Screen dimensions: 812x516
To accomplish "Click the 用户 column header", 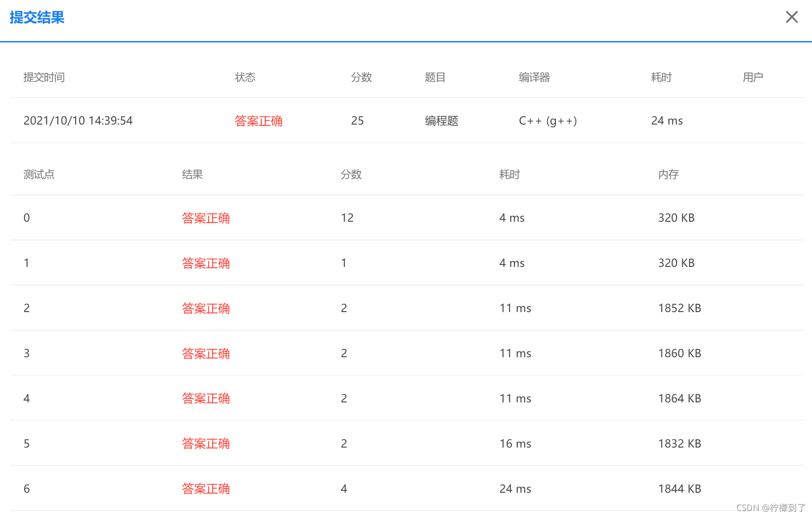I will (753, 78).
